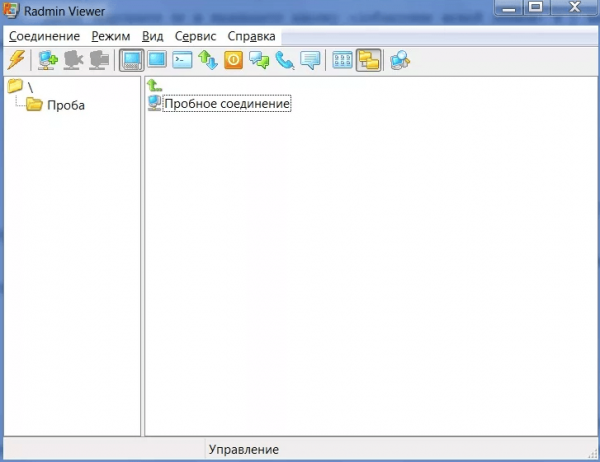
Task: Toggle the folder tree panel icon
Action: (x=368, y=60)
